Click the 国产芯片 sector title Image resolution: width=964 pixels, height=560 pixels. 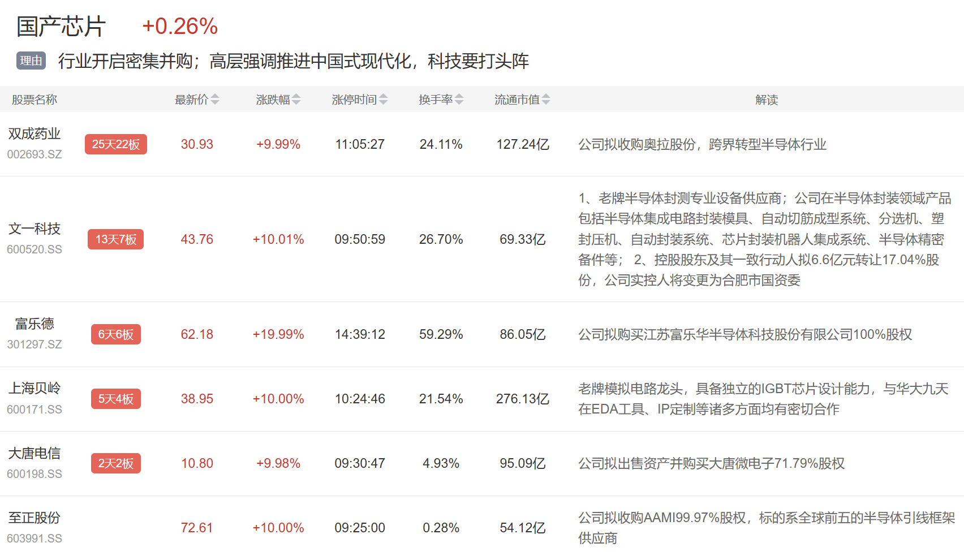[x=61, y=27]
